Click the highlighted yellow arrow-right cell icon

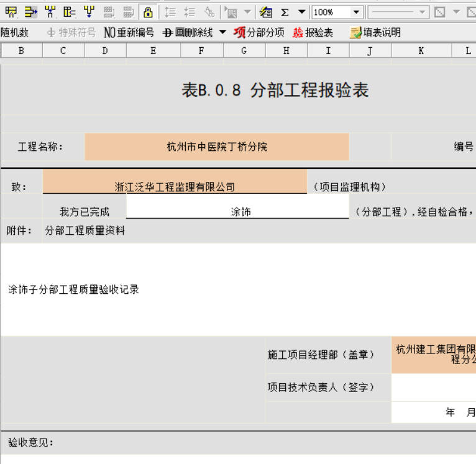[x=30, y=12]
